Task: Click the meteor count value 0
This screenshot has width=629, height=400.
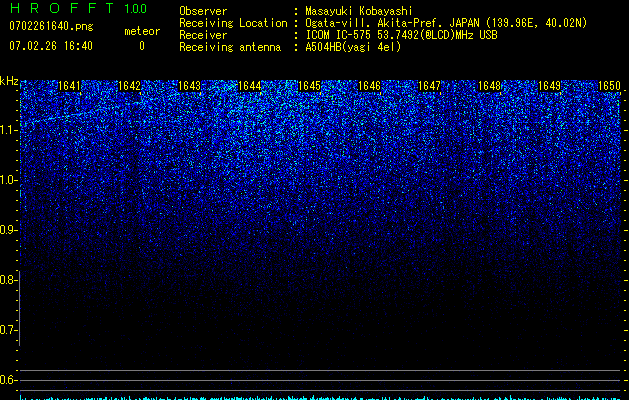Action: (142, 46)
